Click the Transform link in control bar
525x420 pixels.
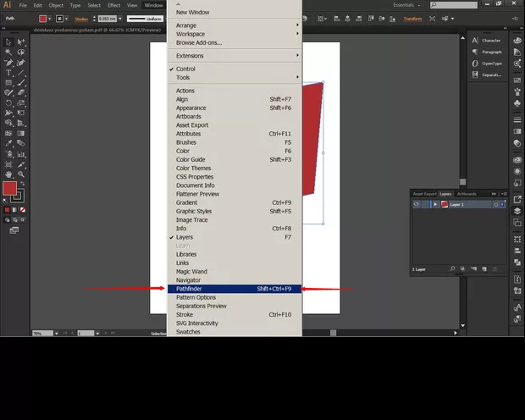pyautogui.click(x=412, y=19)
